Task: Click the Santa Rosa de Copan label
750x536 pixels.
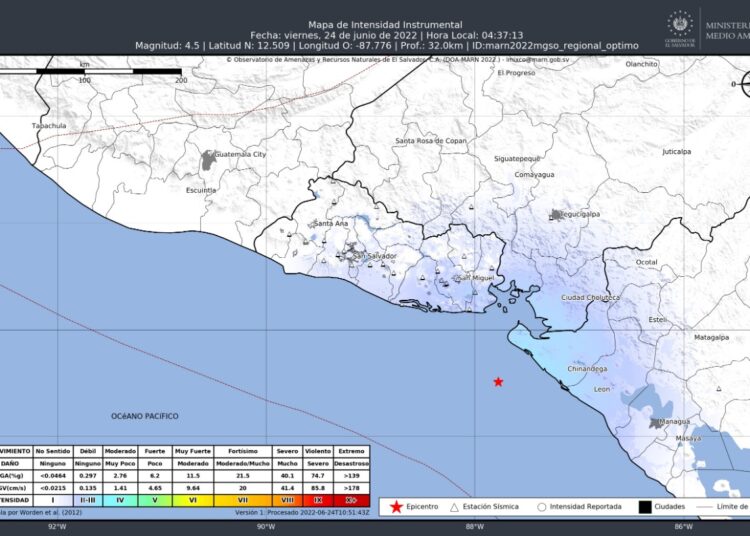Action: point(431,141)
